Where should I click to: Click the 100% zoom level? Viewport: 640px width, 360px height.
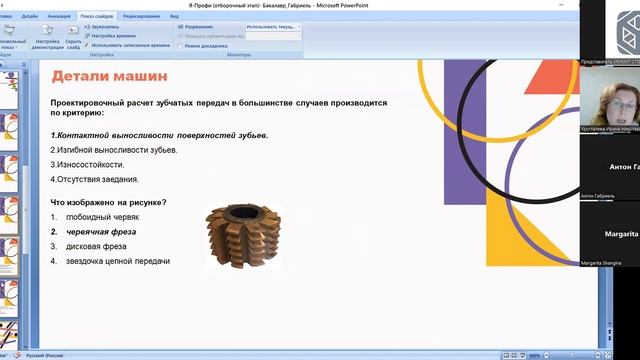point(534,356)
